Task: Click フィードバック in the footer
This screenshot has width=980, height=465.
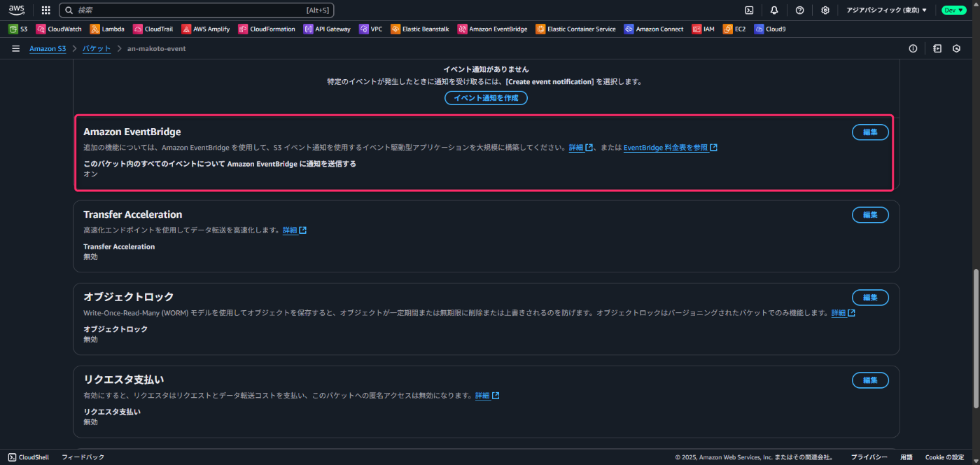Action: 83,457
